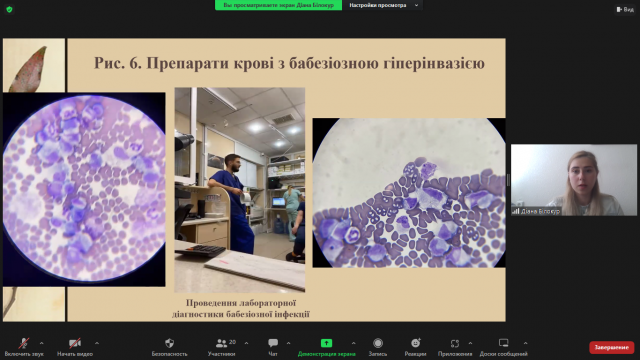Expand screen share options arrow

tap(353, 343)
